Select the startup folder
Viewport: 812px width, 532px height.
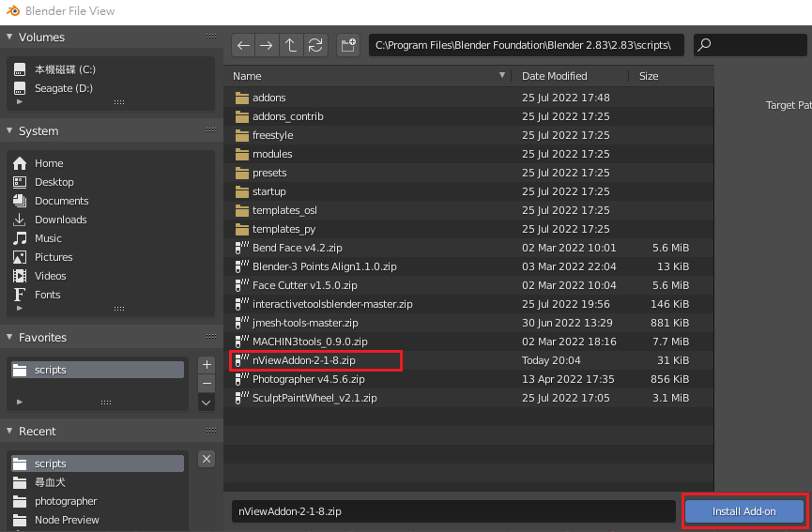(469, 191)
